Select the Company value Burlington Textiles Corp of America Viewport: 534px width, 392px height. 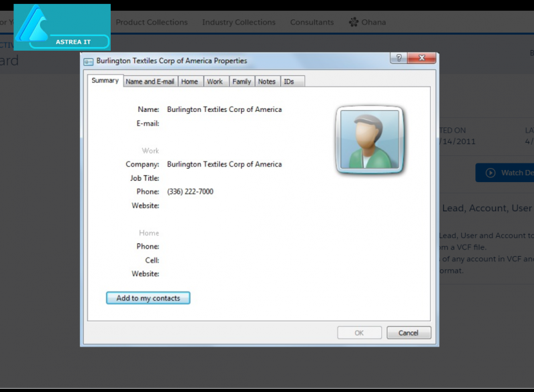pyautogui.click(x=224, y=165)
